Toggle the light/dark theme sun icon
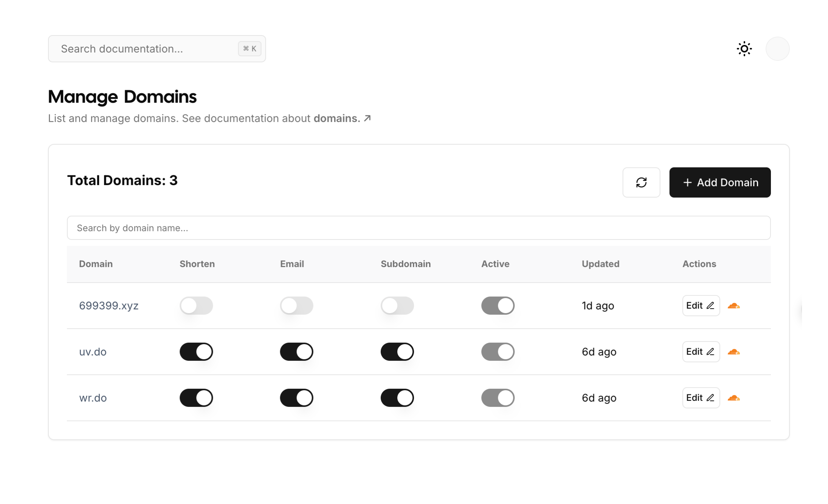This screenshot has height=504, width=828. click(x=744, y=49)
